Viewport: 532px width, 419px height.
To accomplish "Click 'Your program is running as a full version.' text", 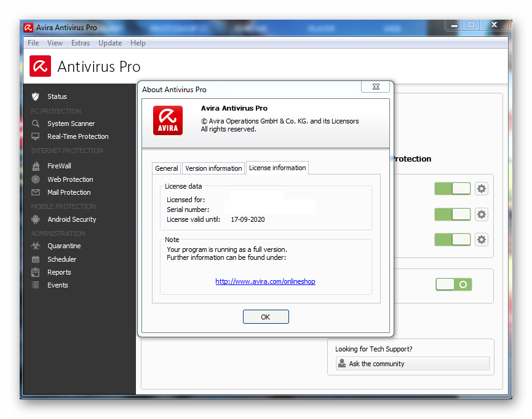I will pos(227,249).
